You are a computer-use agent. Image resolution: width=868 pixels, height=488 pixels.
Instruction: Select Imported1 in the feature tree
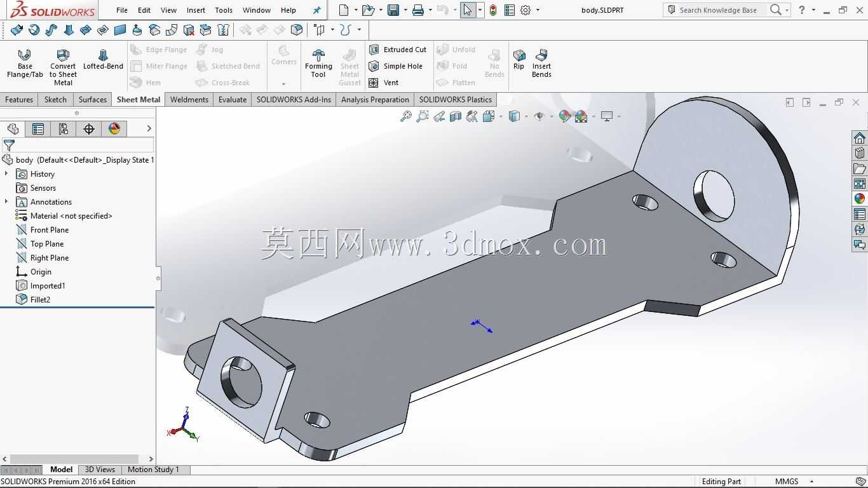[x=48, y=285]
